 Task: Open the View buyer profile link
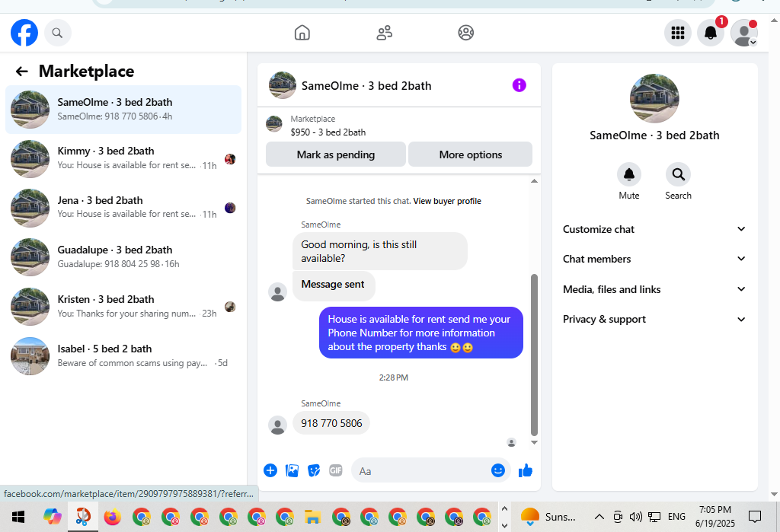[x=446, y=202]
